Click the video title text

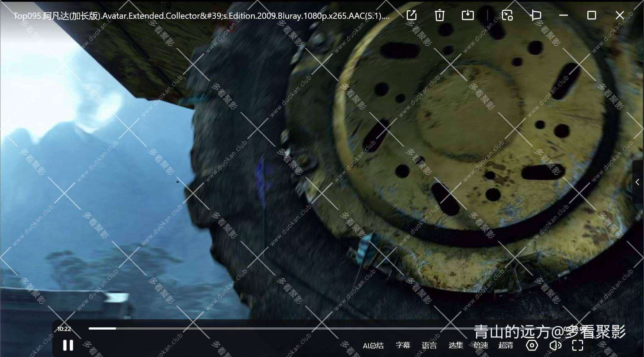point(201,16)
